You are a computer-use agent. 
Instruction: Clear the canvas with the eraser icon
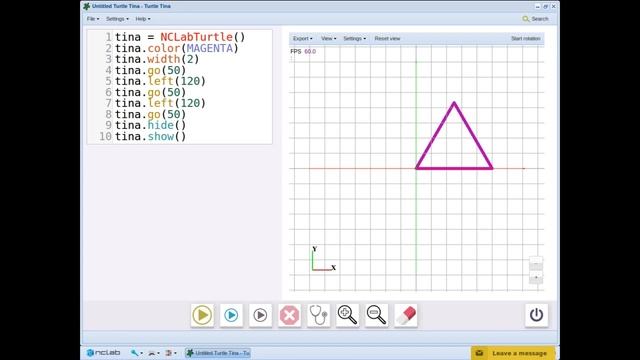tap(406, 315)
